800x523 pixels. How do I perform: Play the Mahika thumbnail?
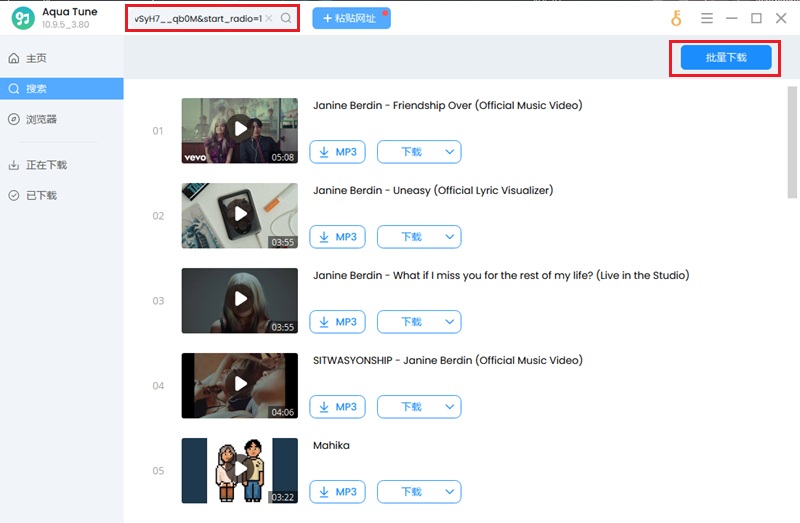240,470
